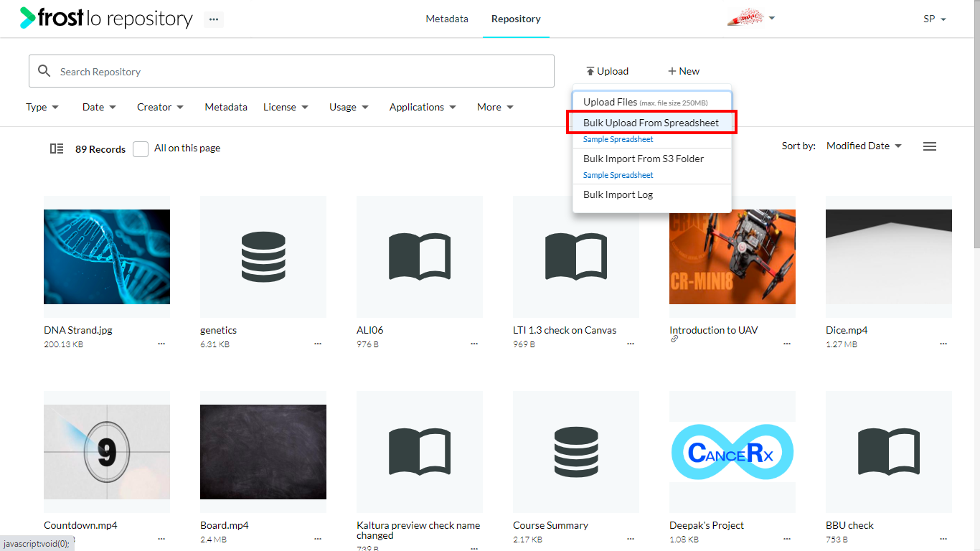980x551 pixels.
Task: Open the Countdown.mp4 thumbnail
Action: [107, 452]
